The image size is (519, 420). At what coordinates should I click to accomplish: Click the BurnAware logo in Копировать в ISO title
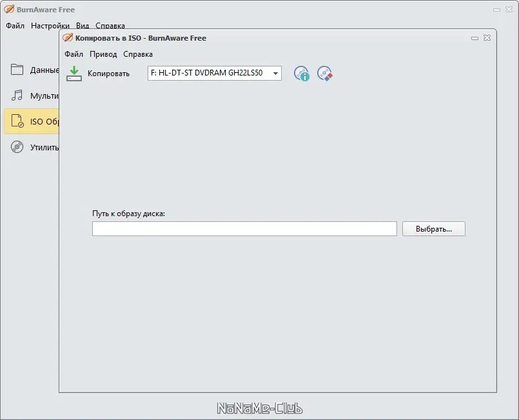coord(68,38)
